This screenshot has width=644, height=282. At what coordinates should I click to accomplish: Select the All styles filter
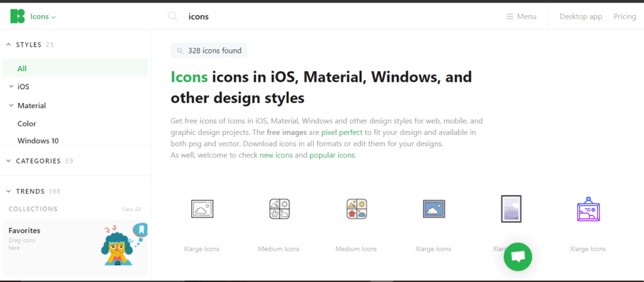tap(75, 69)
